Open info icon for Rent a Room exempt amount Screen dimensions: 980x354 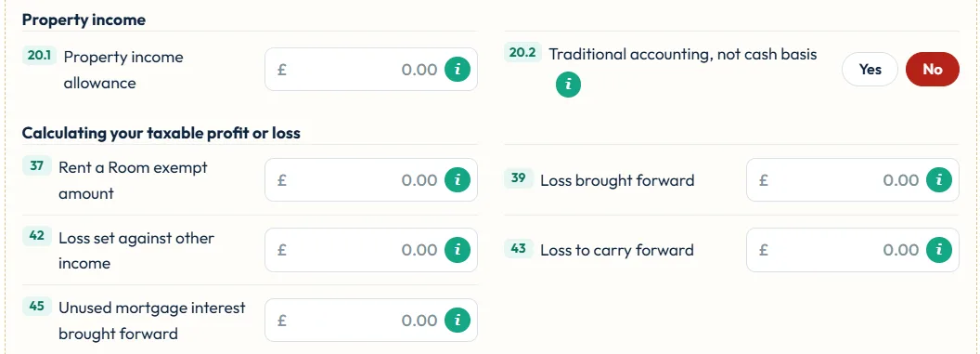458,180
